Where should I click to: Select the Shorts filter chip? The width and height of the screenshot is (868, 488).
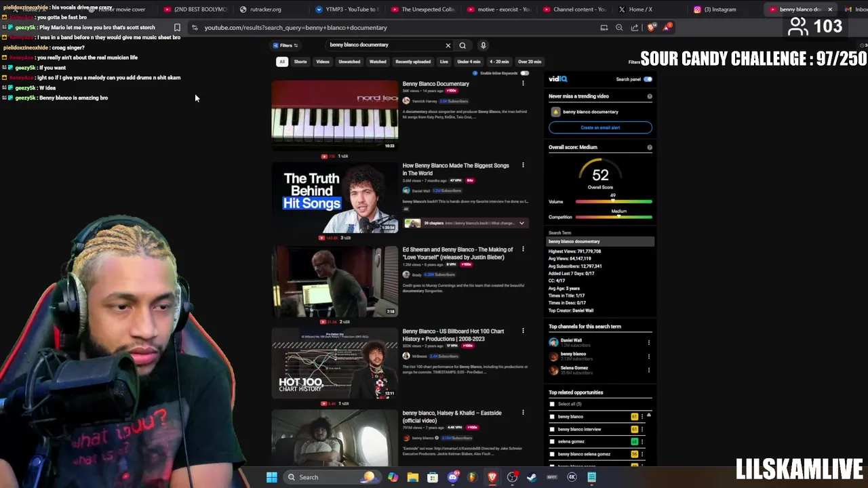click(x=300, y=62)
